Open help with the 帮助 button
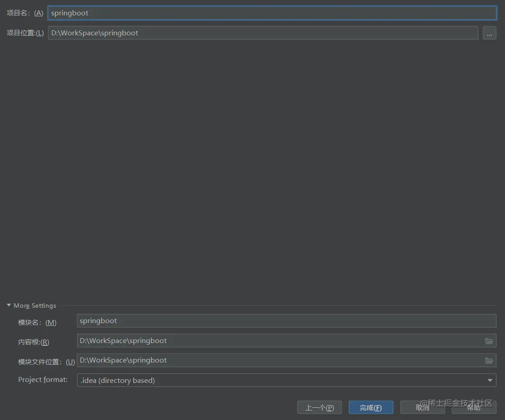The height and width of the screenshot is (420, 505). [474, 407]
